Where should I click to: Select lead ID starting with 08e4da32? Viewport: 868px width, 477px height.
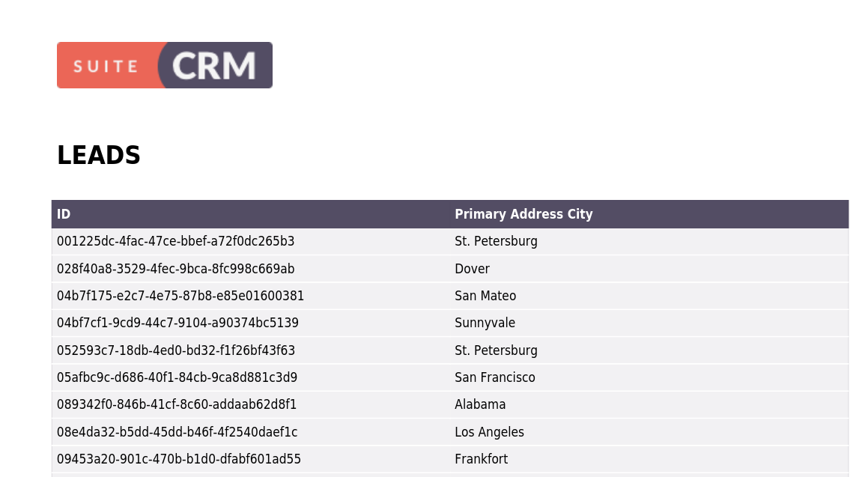pos(177,432)
